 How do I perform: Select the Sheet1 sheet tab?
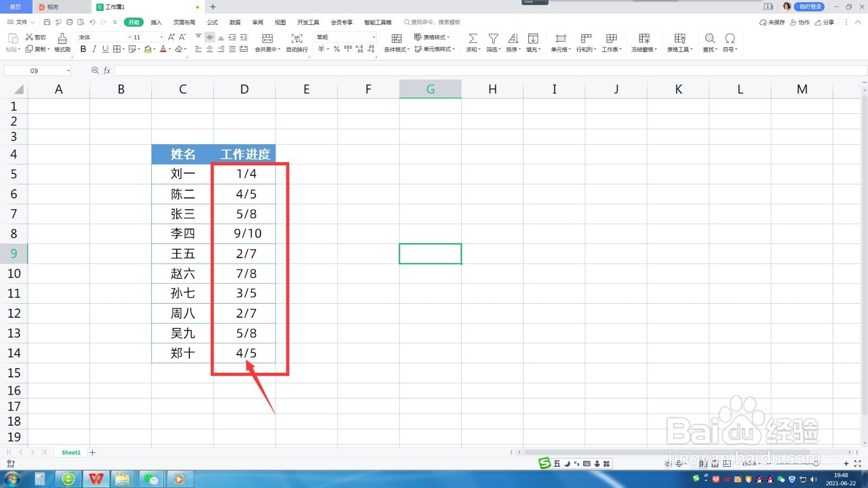tap(71, 452)
